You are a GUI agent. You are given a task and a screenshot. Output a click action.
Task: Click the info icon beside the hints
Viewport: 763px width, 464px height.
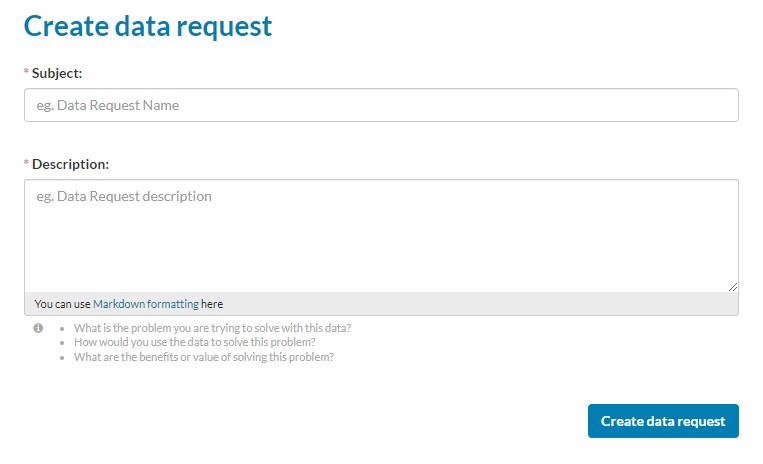click(x=38, y=328)
